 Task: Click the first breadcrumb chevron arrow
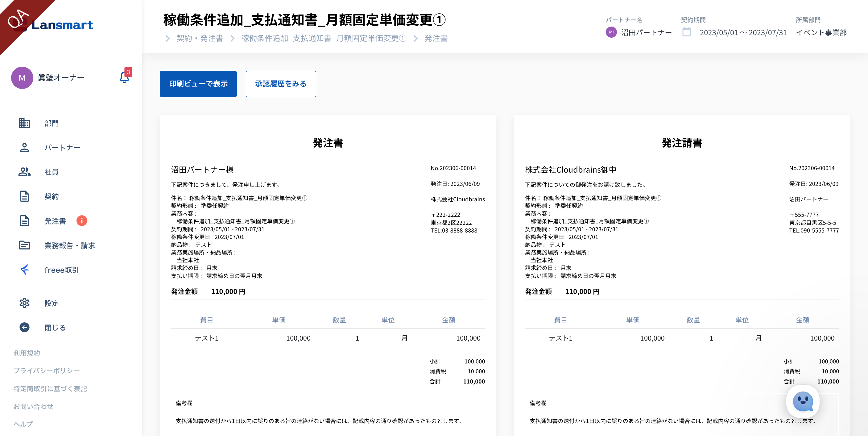pyautogui.click(x=167, y=38)
